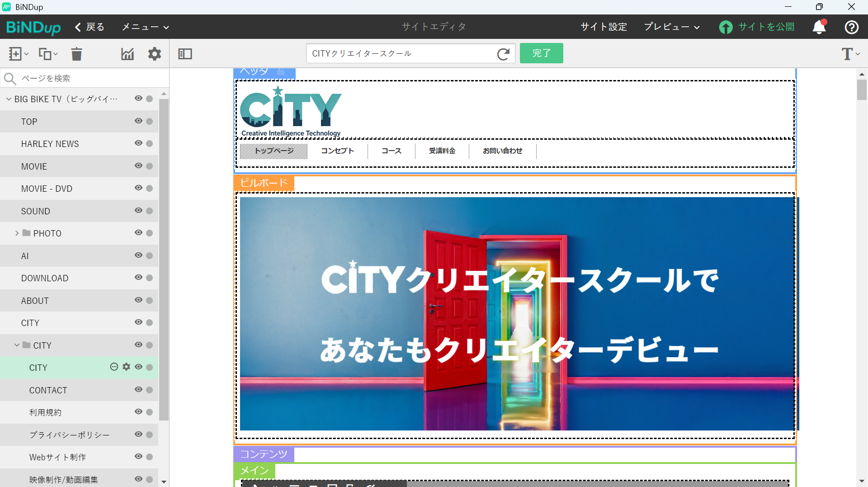Open the プレビュー dropdown
This screenshot has width=868, height=487.
(671, 27)
